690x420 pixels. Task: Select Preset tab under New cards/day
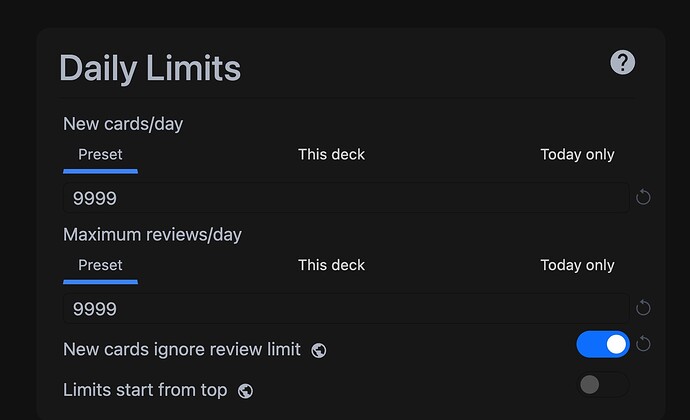point(100,155)
